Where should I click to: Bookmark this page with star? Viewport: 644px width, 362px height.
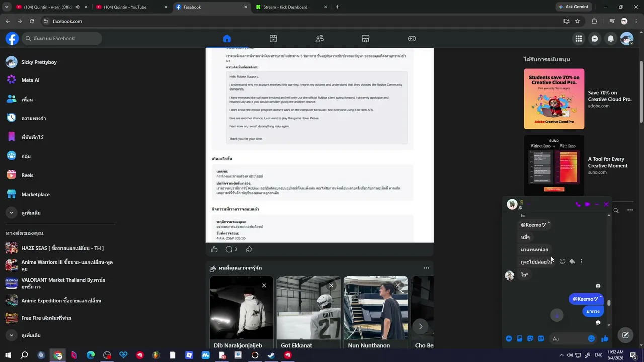[x=577, y=21]
